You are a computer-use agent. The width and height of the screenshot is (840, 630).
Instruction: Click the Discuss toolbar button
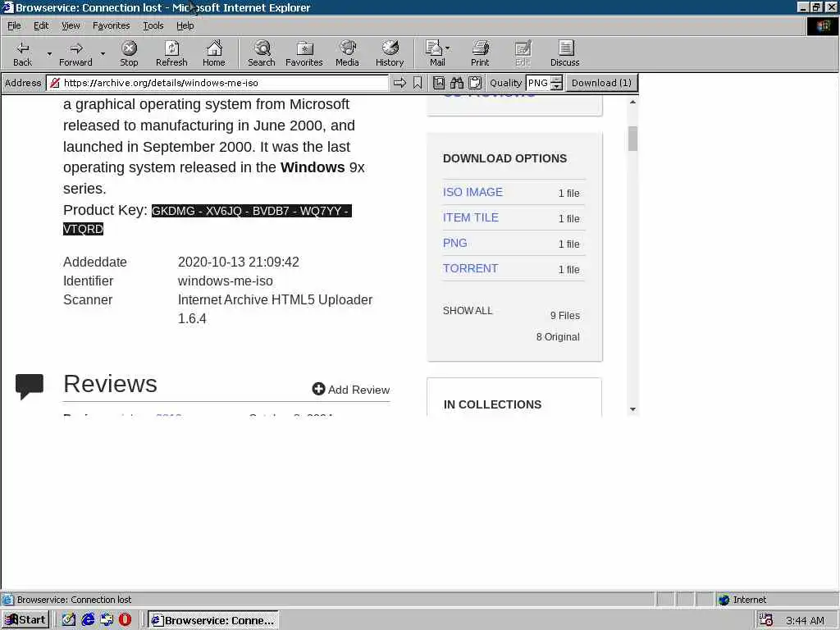(564, 53)
